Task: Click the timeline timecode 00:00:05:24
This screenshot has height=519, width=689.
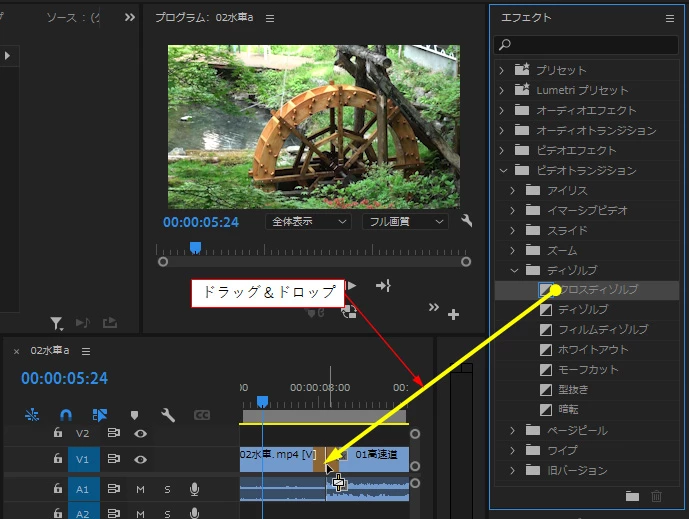Action: [x=64, y=378]
